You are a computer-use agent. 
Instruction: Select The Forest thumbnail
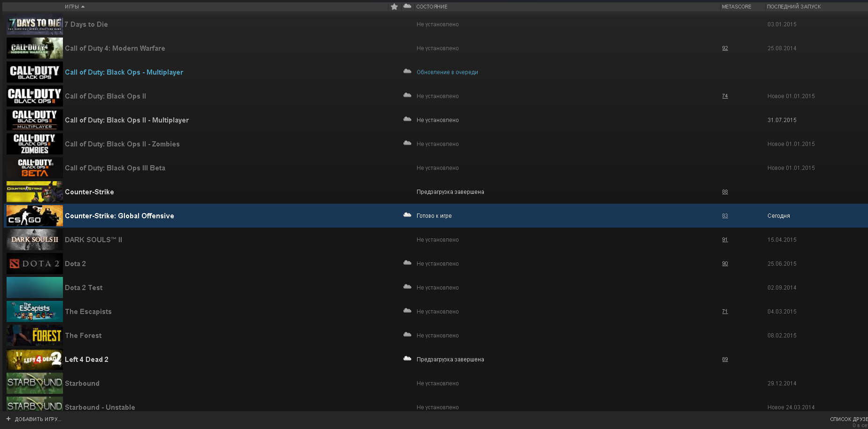point(35,336)
